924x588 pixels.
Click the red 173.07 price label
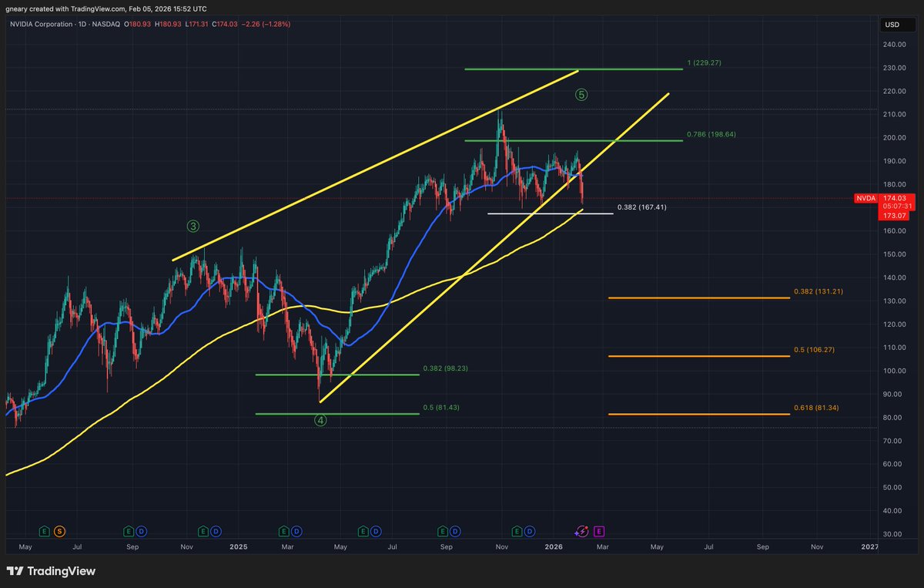point(896,215)
